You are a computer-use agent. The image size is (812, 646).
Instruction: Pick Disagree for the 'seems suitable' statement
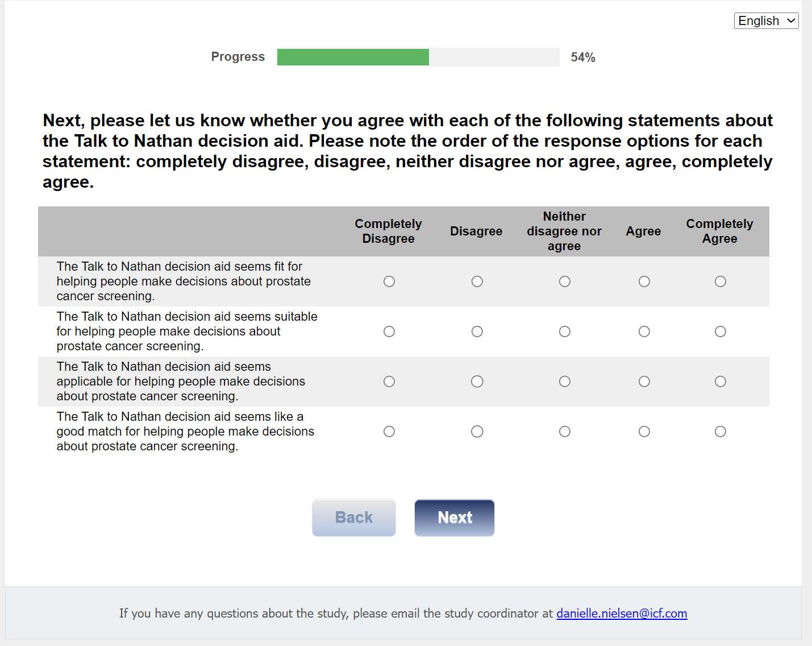pyautogui.click(x=477, y=332)
